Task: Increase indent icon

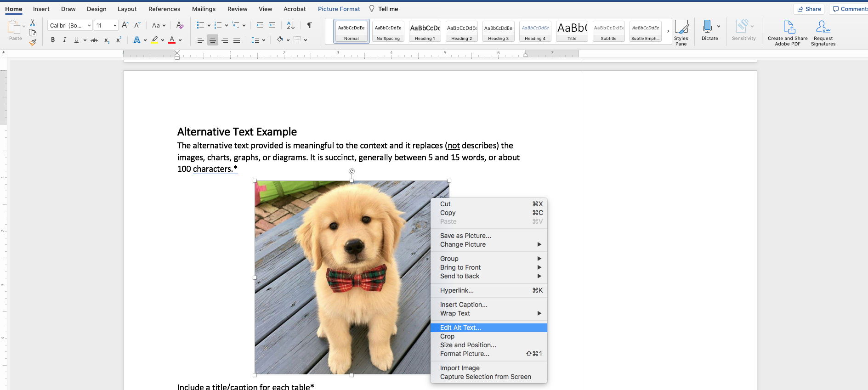Action: pos(272,25)
